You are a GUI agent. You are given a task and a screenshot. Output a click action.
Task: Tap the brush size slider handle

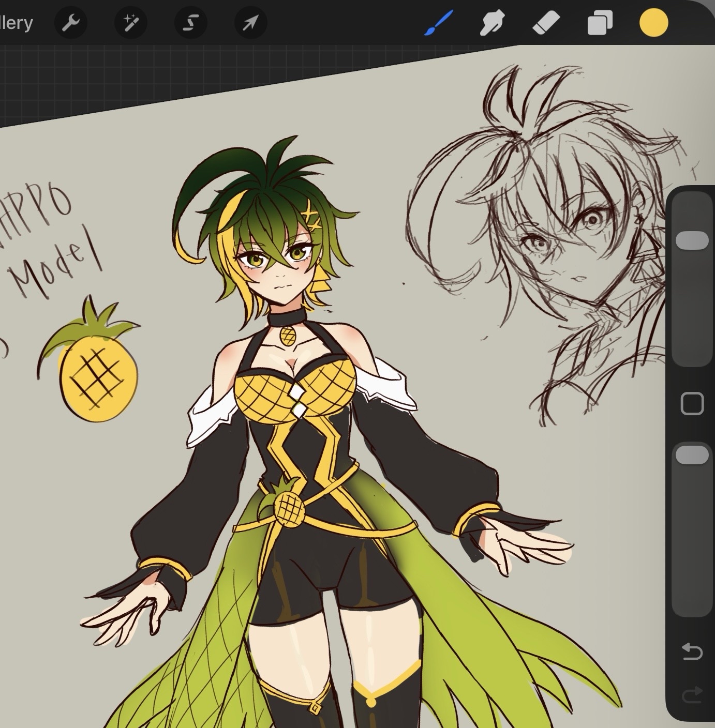692,241
